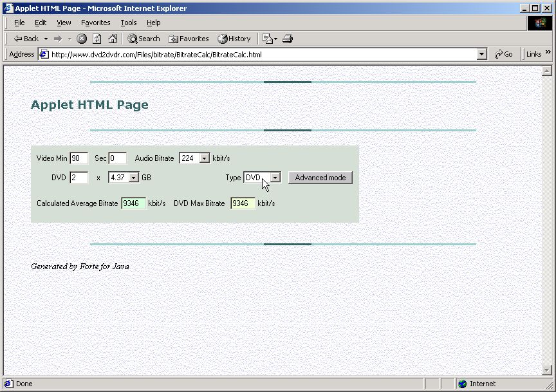Click the DVD count input field

click(x=79, y=178)
